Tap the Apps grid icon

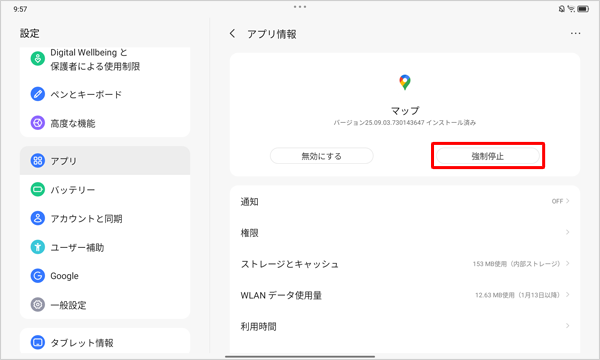[38, 161]
